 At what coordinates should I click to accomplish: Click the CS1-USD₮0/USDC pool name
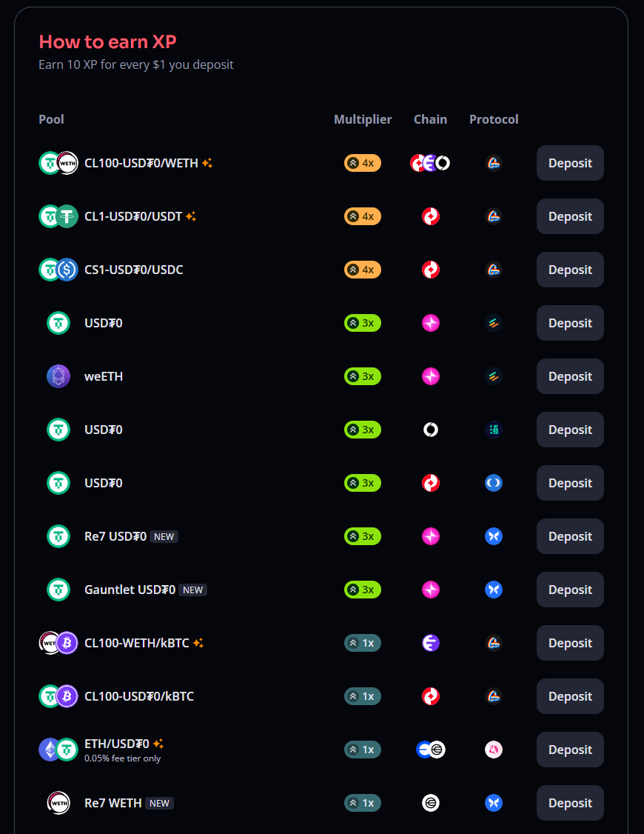click(x=133, y=270)
